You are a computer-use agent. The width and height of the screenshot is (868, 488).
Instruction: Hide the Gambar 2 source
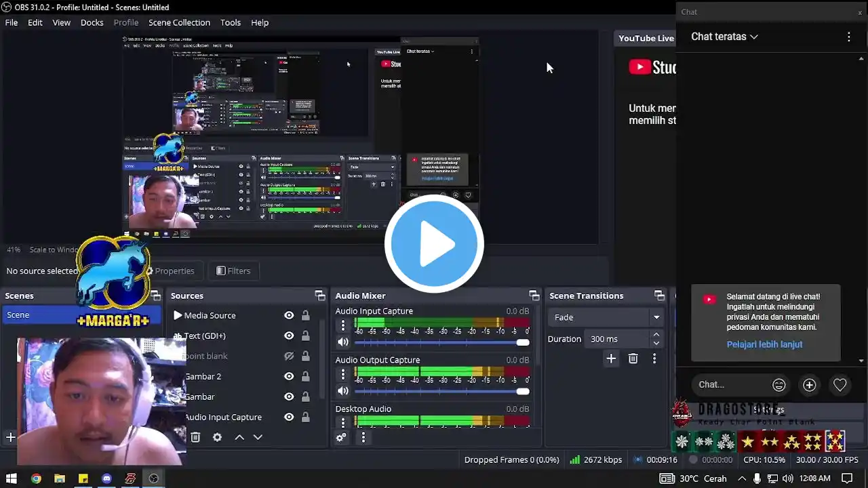289,376
